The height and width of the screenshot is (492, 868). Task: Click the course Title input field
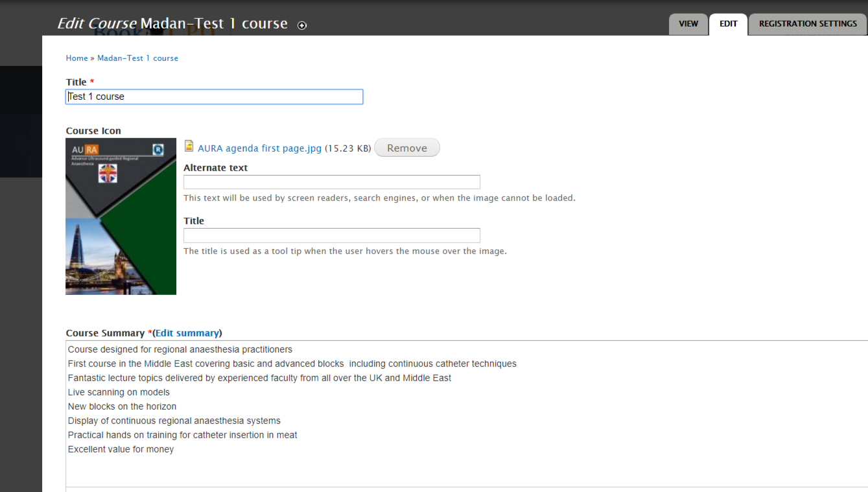coord(215,97)
